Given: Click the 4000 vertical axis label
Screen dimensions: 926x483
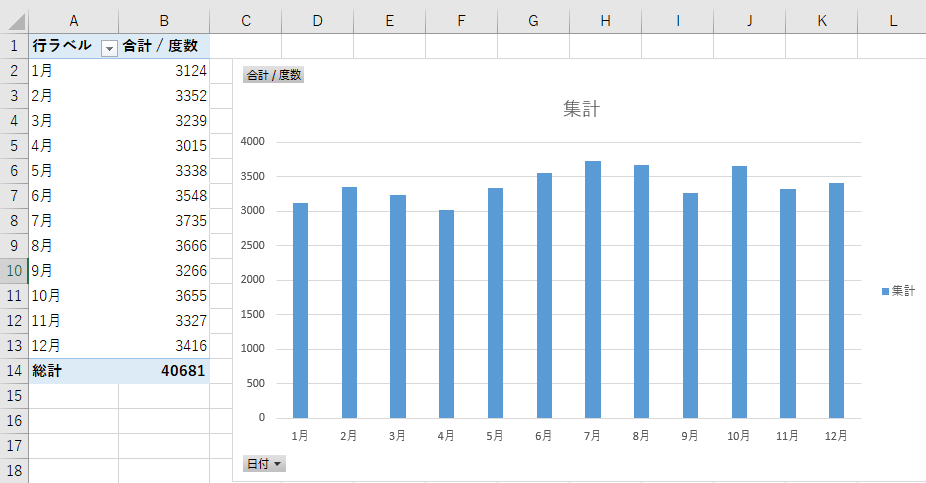Looking at the screenshot, I should pyautogui.click(x=251, y=142).
